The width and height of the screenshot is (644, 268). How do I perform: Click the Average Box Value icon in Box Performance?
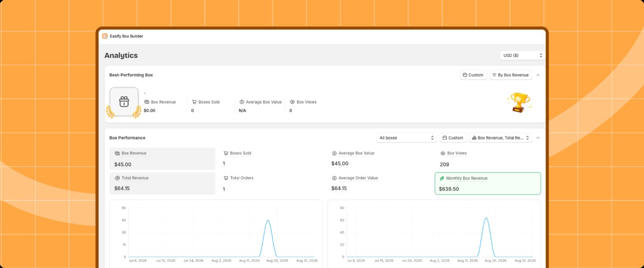(x=334, y=153)
